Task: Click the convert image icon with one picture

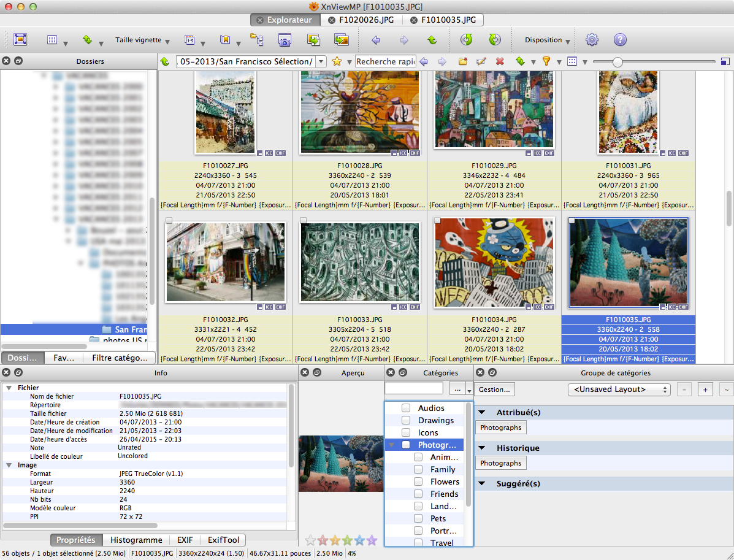Action: (313, 40)
